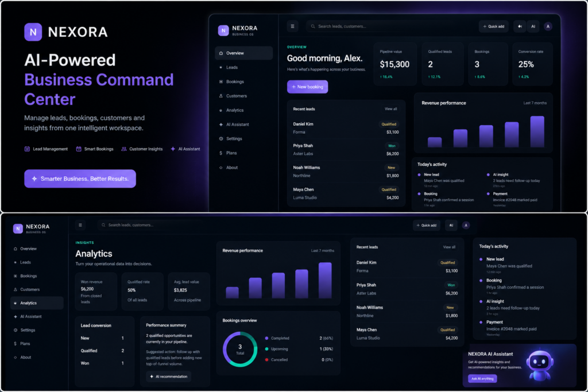This screenshot has height=392, width=588.
Task: Click Quick add on the Analytics screen
Action: click(x=427, y=225)
